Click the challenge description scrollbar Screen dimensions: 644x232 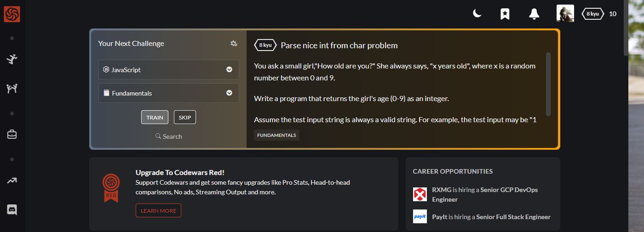tap(548, 84)
